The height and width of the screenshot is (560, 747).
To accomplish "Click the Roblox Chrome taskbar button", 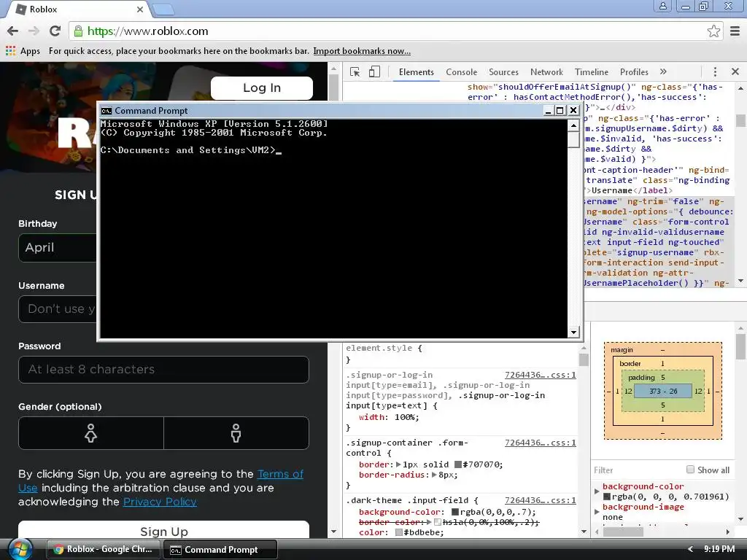I will (104, 549).
